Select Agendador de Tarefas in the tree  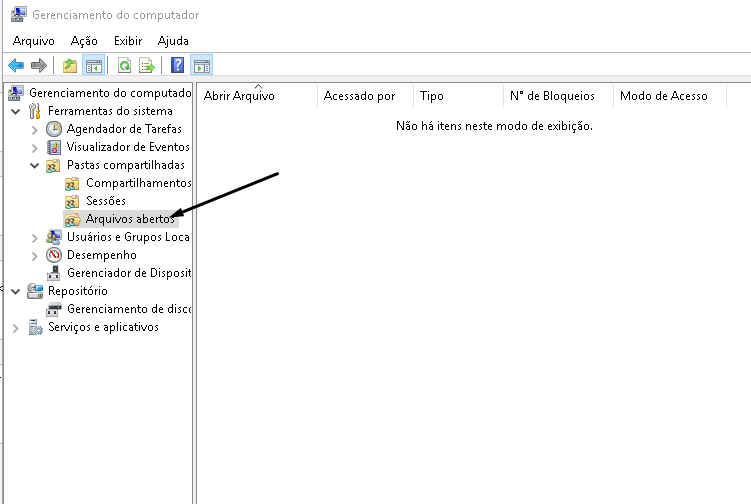pos(123,129)
